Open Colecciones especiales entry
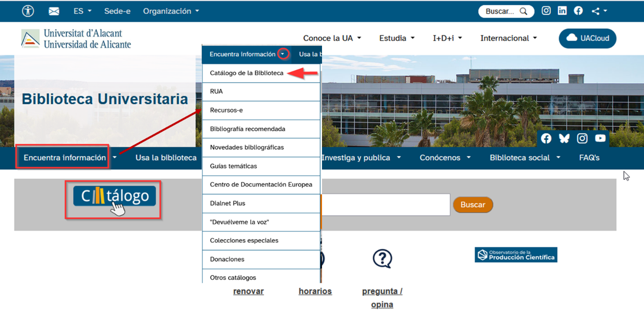 [x=261, y=240]
